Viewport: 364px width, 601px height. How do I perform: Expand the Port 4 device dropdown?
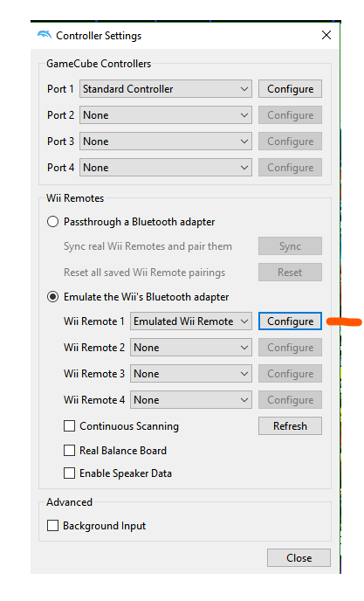166,168
